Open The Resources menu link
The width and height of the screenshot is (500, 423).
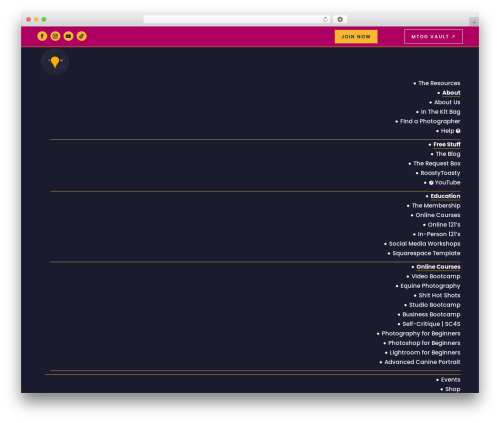pyautogui.click(x=439, y=83)
